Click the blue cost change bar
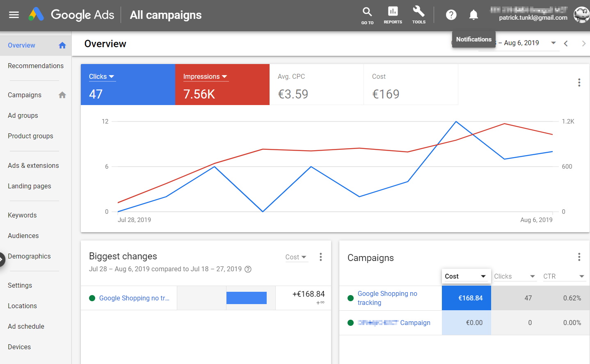The width and height of the screenshot is (590, 364). point(247,298)
